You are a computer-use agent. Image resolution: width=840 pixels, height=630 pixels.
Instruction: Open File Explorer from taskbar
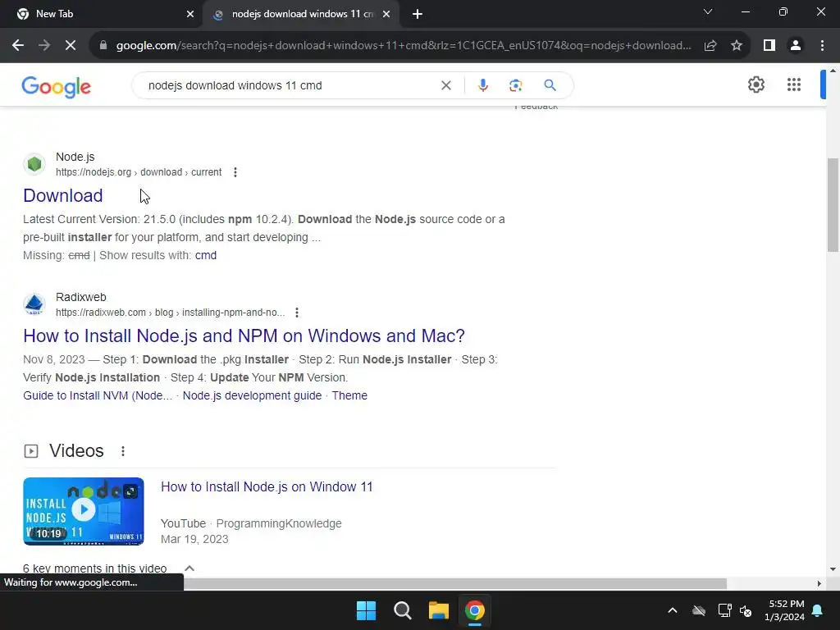point(438,610)
